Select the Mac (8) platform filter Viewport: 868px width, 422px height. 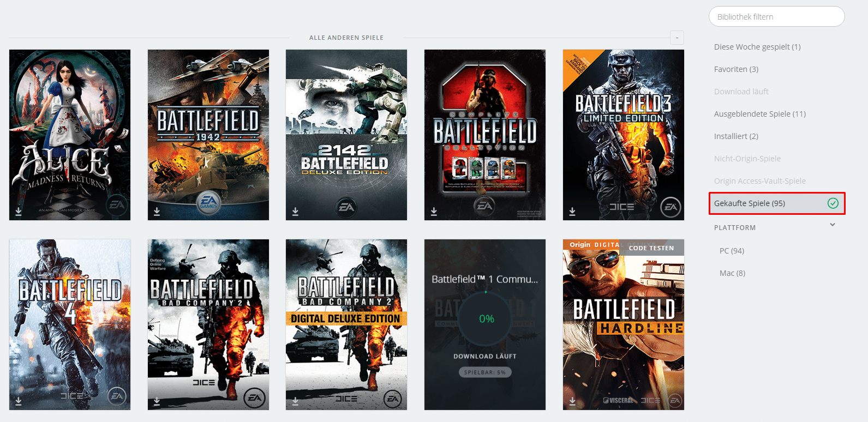(732, 273)
